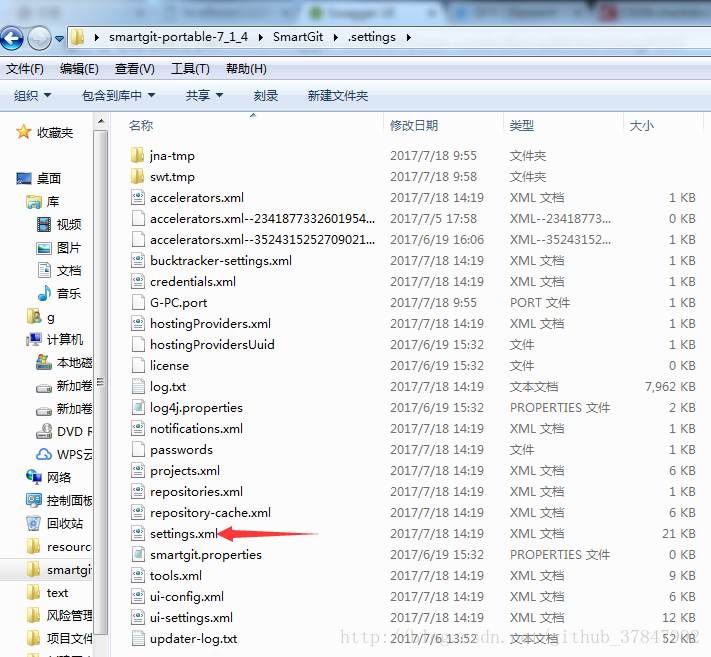Select the hostingProvidersUuid file name
The width and height of the screenshot is (711, 657).
tap(212, 345)
